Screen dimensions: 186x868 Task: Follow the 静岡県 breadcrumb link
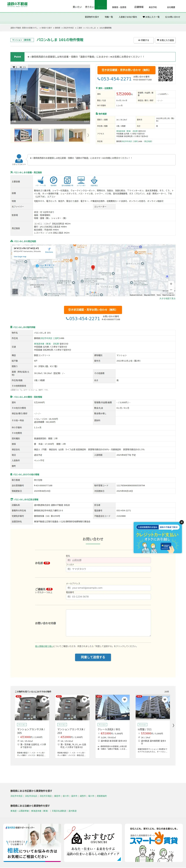(58, 28)
